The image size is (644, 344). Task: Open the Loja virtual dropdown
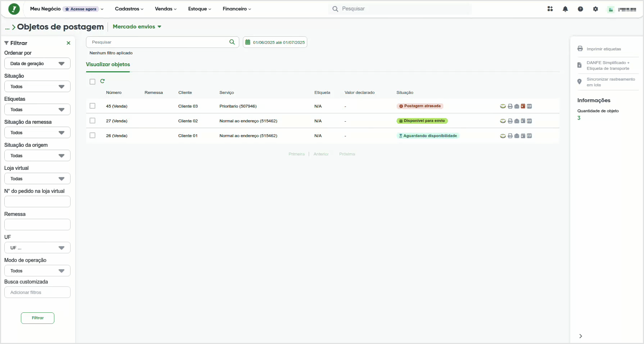pos(37,178)
